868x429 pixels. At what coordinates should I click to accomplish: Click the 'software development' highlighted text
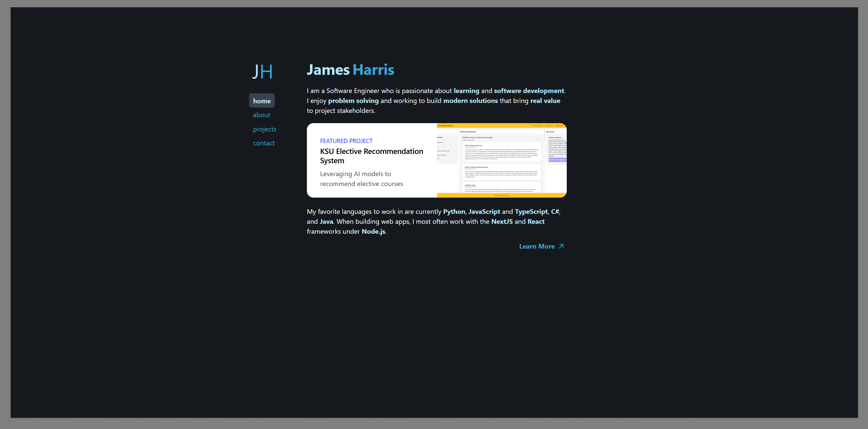pyautogui.click(x=529, y=91)
